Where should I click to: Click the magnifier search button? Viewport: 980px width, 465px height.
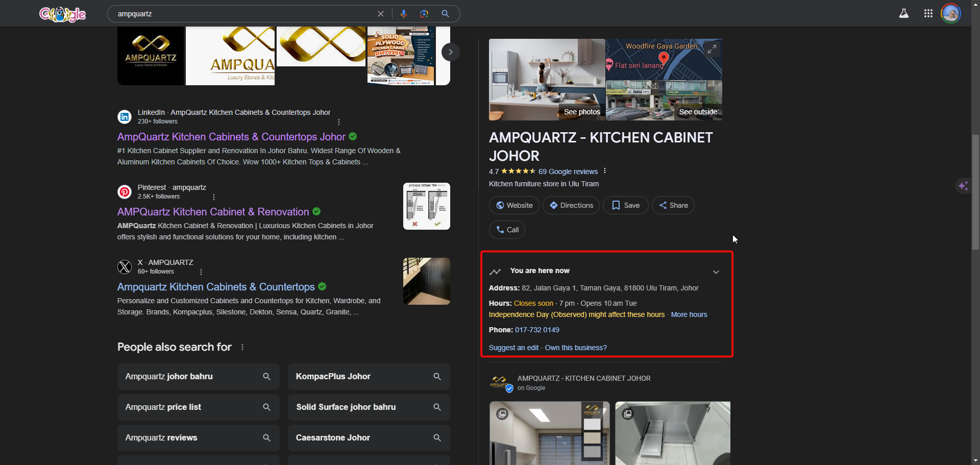445,14
